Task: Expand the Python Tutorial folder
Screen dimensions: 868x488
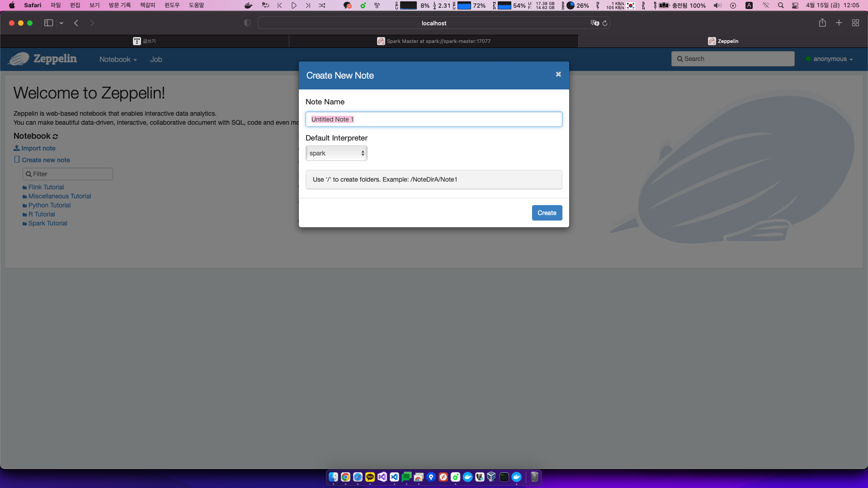Action: pyautogui.click(x=47, y=205)
